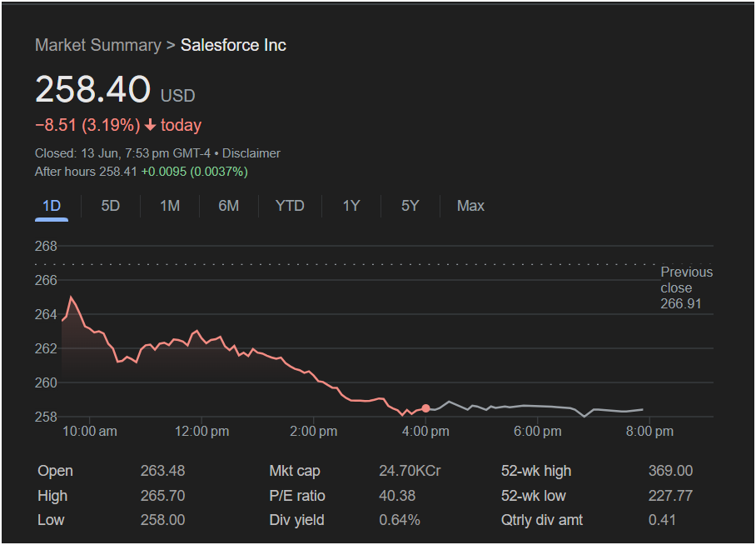Click the 266 price axis label
The width and height of the screenshot is (756, 545).
(x=46, y=281)
